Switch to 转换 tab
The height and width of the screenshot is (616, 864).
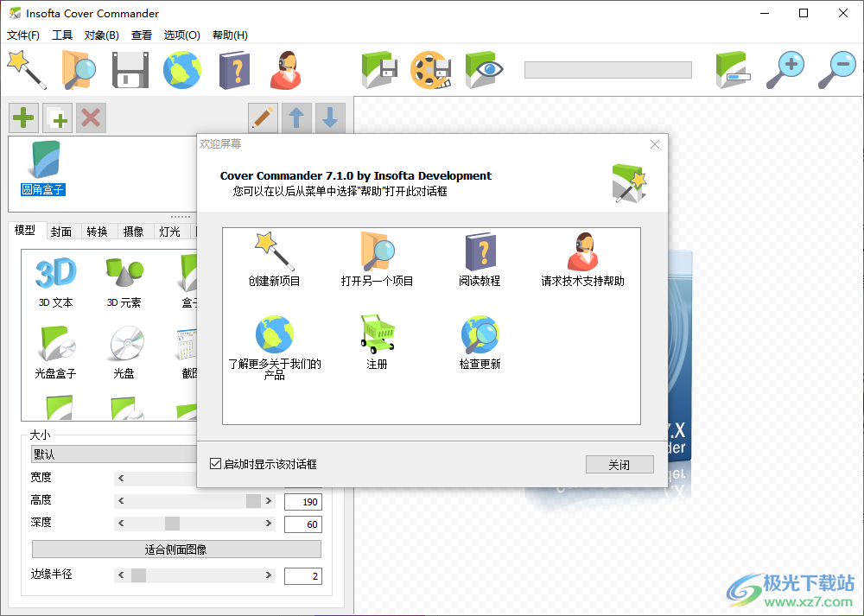97,232
